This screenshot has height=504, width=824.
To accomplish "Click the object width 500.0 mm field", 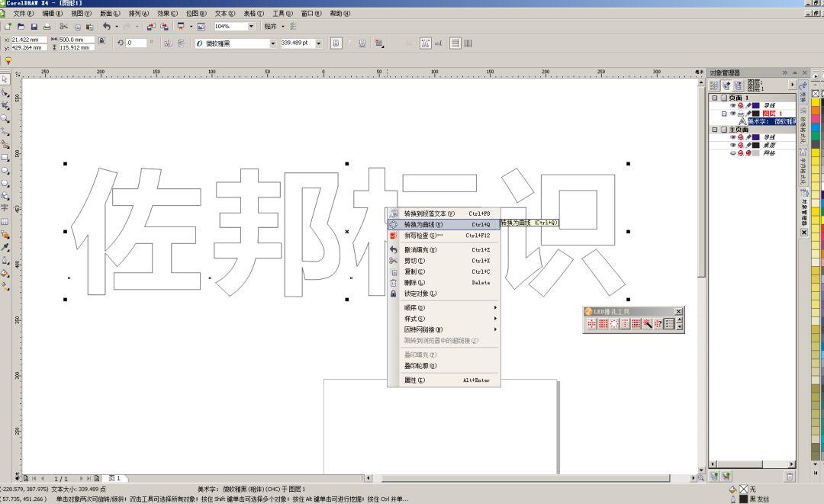I will pyautogui.click(x=76, y=40).
